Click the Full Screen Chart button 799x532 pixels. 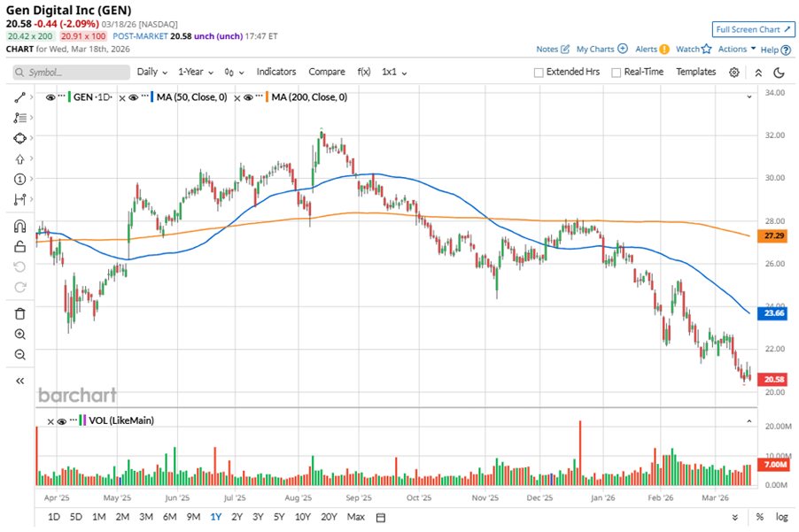click(x=752, y=29)
